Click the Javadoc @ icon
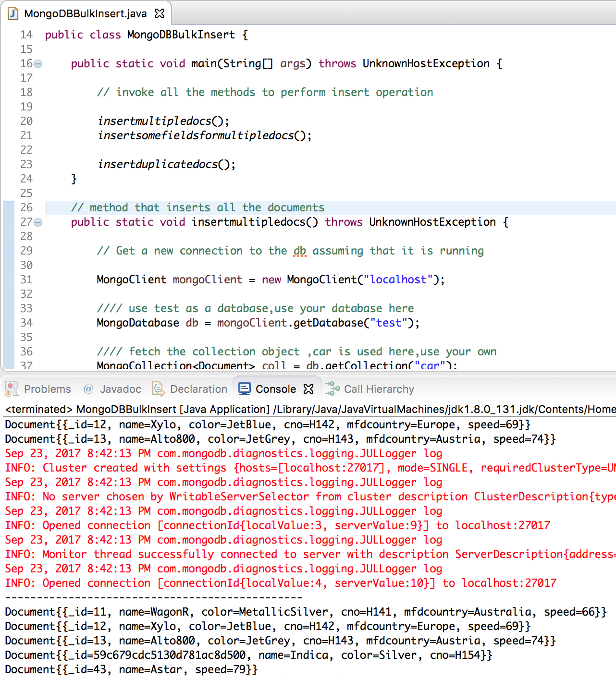The image size is (616, 679). [x=89, y=389]
